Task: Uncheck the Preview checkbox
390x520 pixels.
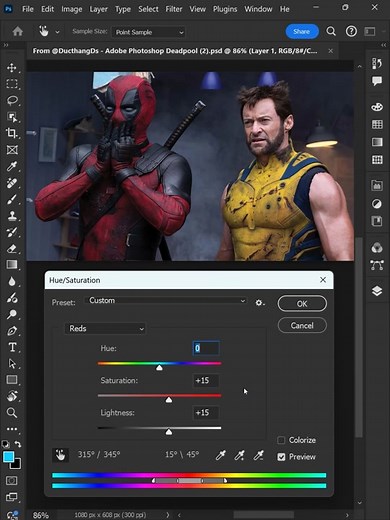Action: [x=281, y=457]
